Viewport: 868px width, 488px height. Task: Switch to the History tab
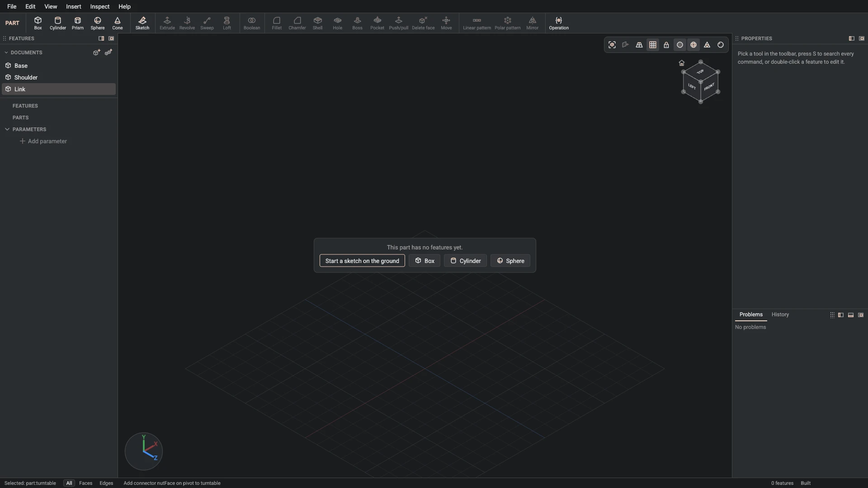[x=780, y=314]
